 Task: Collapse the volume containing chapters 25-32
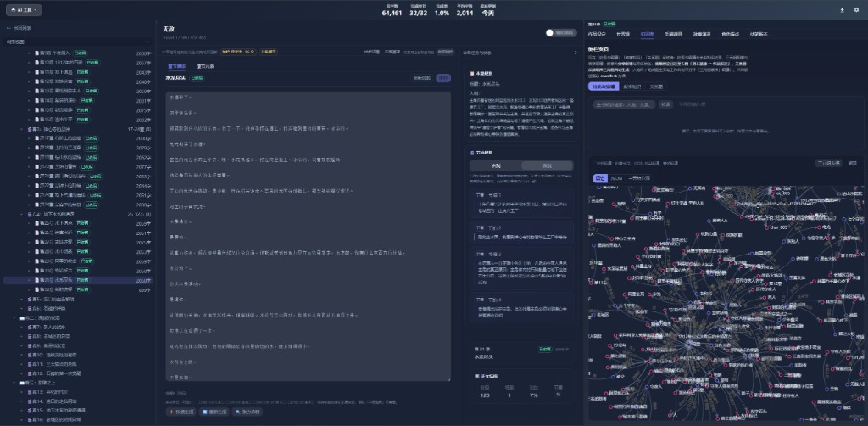click(x=21, y=214)
